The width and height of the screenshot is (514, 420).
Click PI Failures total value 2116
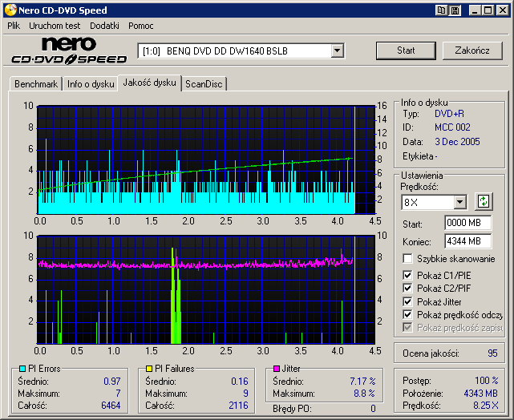[x=238, y=406]
